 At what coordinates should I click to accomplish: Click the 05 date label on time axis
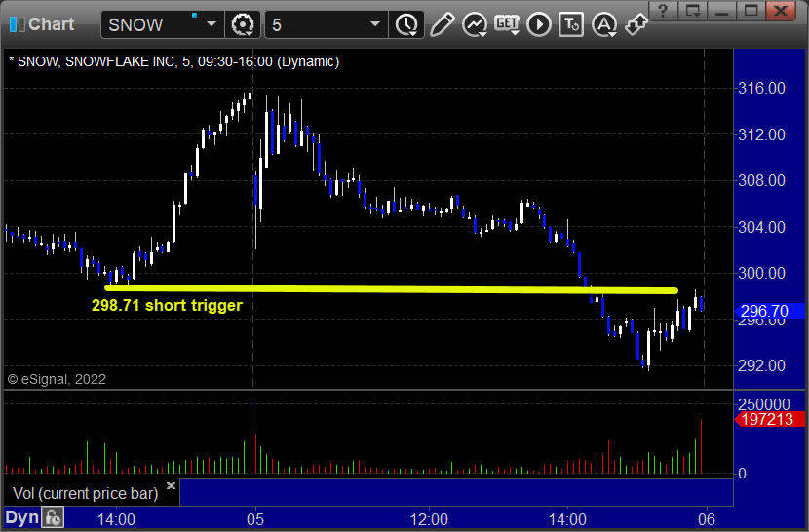(255, 519)
